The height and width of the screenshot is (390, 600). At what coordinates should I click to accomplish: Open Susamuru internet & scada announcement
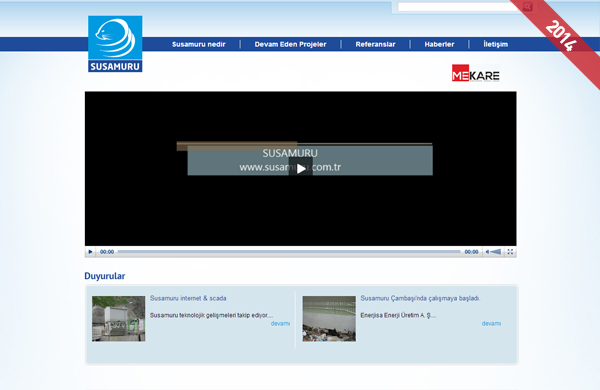[x=188, y=298]
